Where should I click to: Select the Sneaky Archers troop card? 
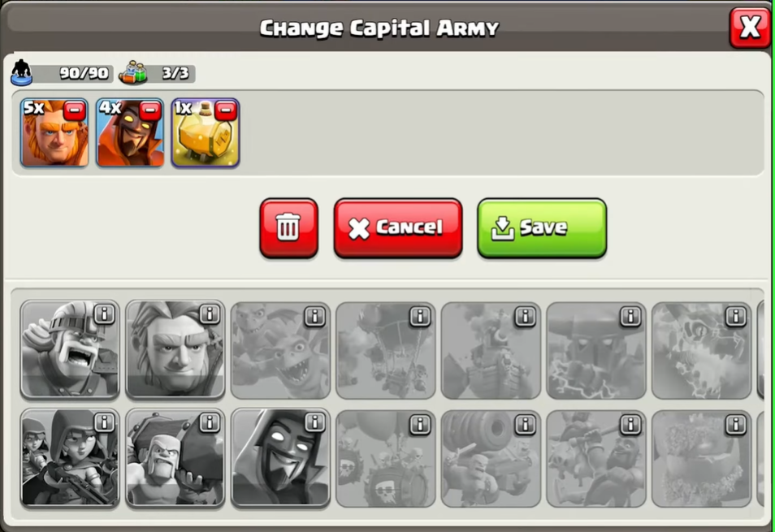click(x=70, y=458)
